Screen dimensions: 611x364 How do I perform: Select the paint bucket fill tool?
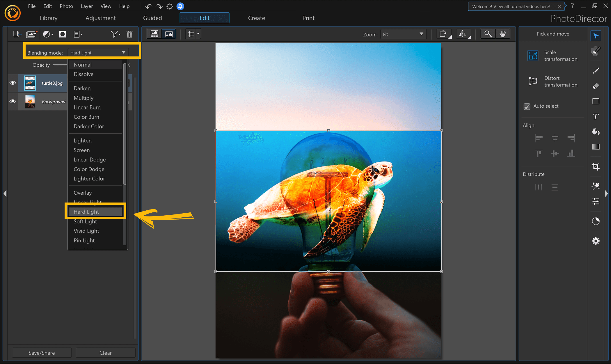[596, 132]
